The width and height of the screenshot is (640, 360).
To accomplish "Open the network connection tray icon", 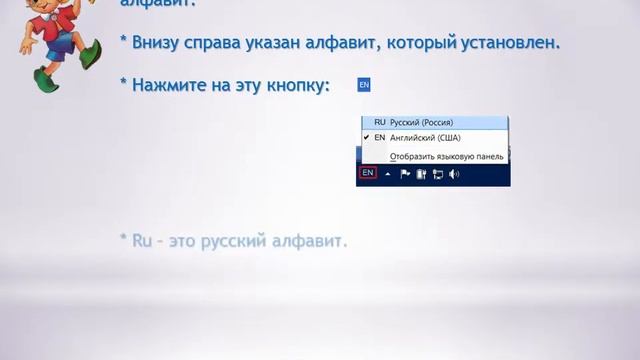I will [438, 175].
